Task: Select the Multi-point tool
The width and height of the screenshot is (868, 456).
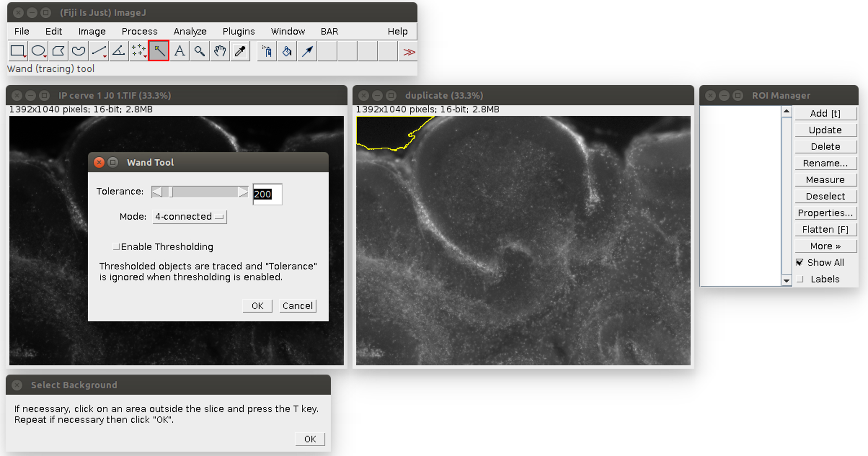Action: click(x=139, y=52)
